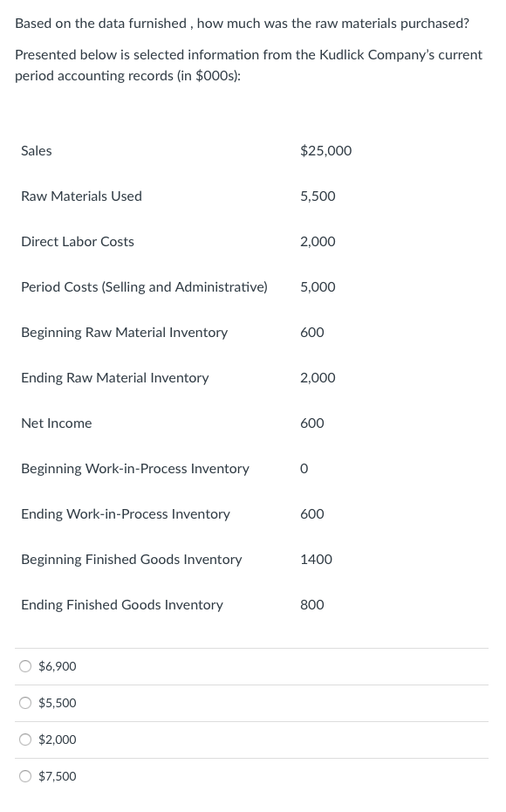Screen dimensions: 506x812
Task: Select the $5,500 answer option
Action: [25, 703]
